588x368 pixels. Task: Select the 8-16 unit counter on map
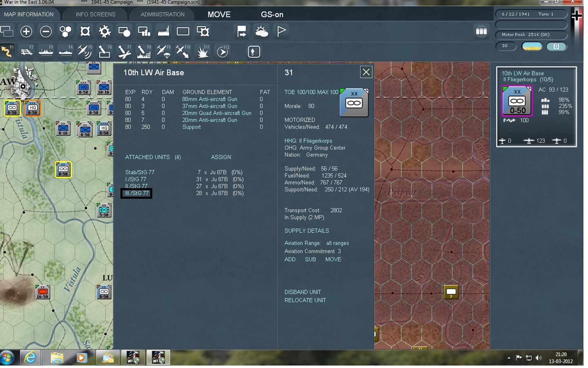click(63, 128)
